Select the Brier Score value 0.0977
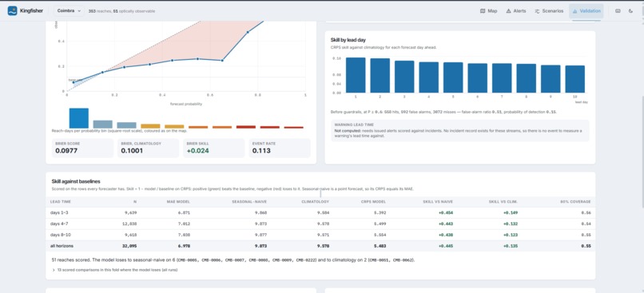This screenshot has height=293, width=644. click(x=66, y=151)
